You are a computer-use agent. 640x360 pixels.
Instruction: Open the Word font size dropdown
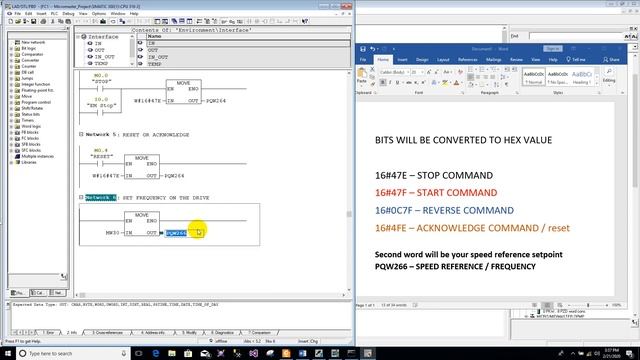point(422,72)
